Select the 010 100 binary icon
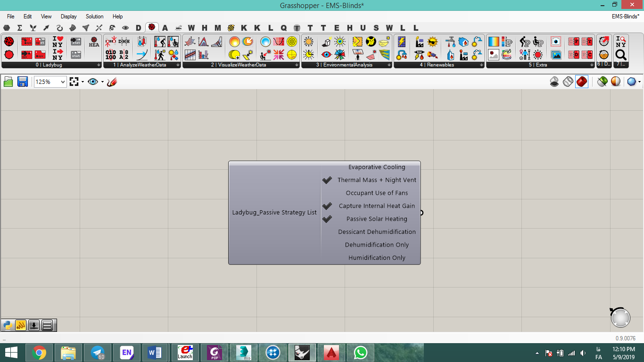The image size is (644, 362). pos(110,55)
